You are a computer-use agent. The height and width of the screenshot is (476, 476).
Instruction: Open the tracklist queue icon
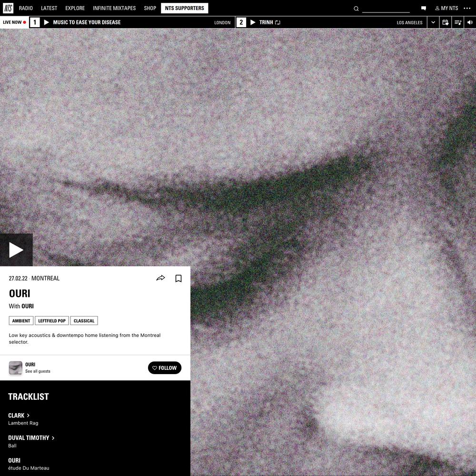[458, 22]
